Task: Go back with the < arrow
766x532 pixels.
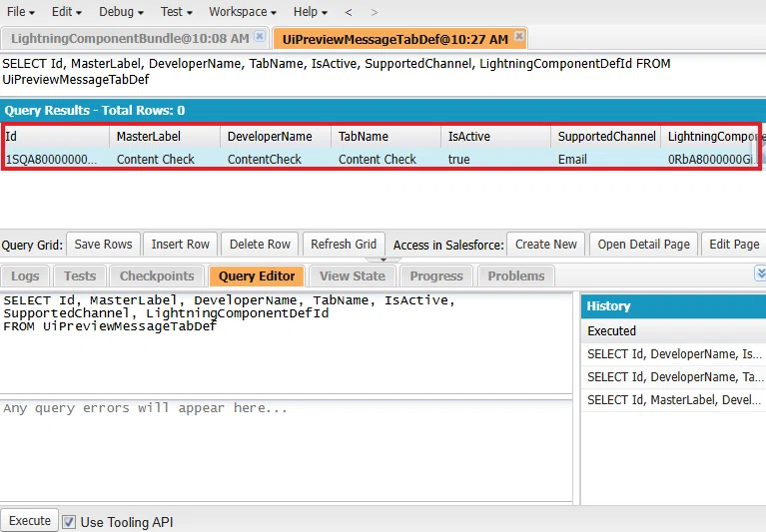Action: coord(349,12)
